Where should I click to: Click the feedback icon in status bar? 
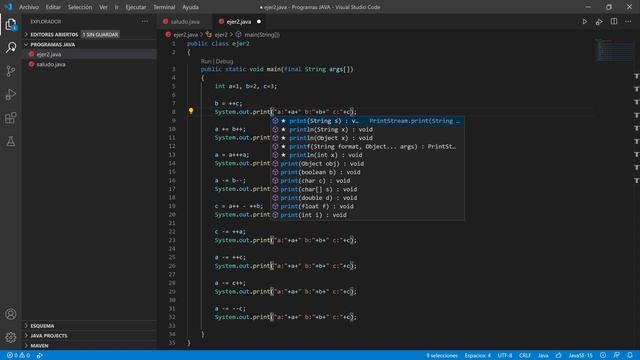click(616, 355)
